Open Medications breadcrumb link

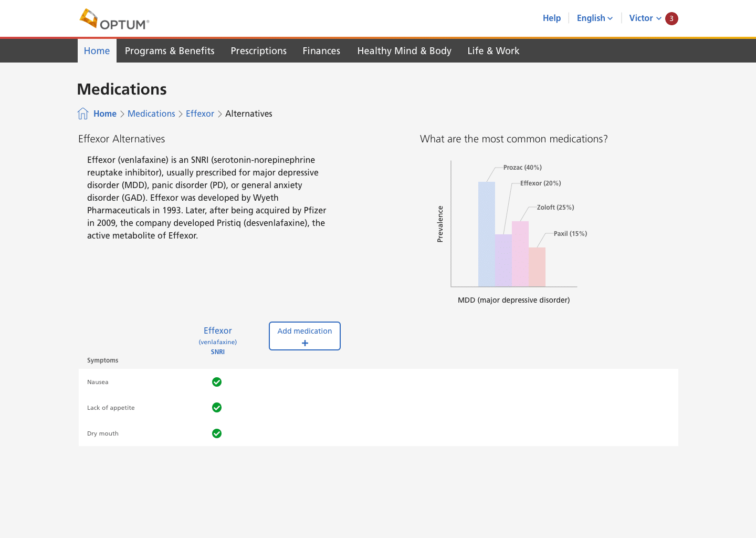(151, 113)
